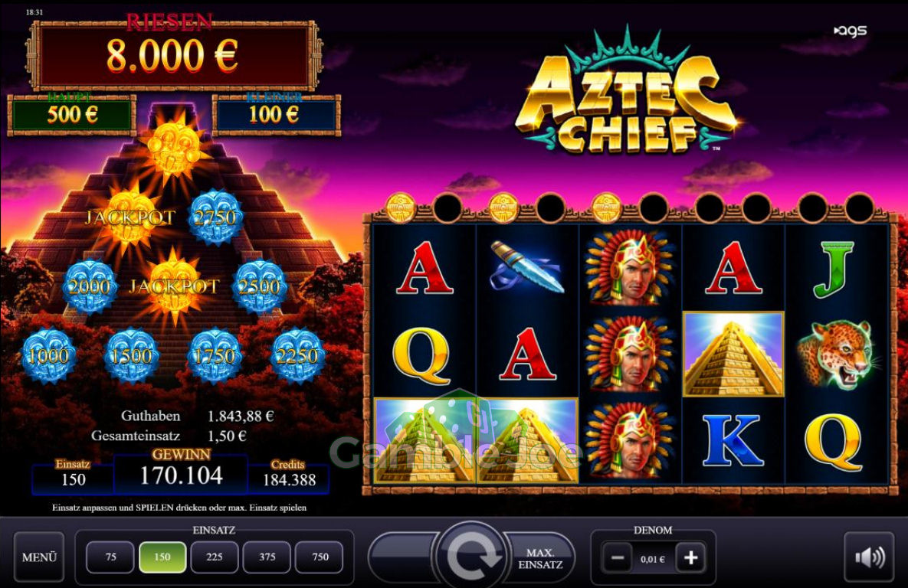Click the blue 1000 mask medallion
The image size is (908, 588).
48,356
